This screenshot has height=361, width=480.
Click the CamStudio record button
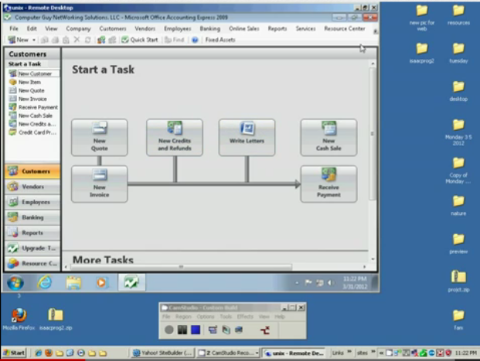169,330
